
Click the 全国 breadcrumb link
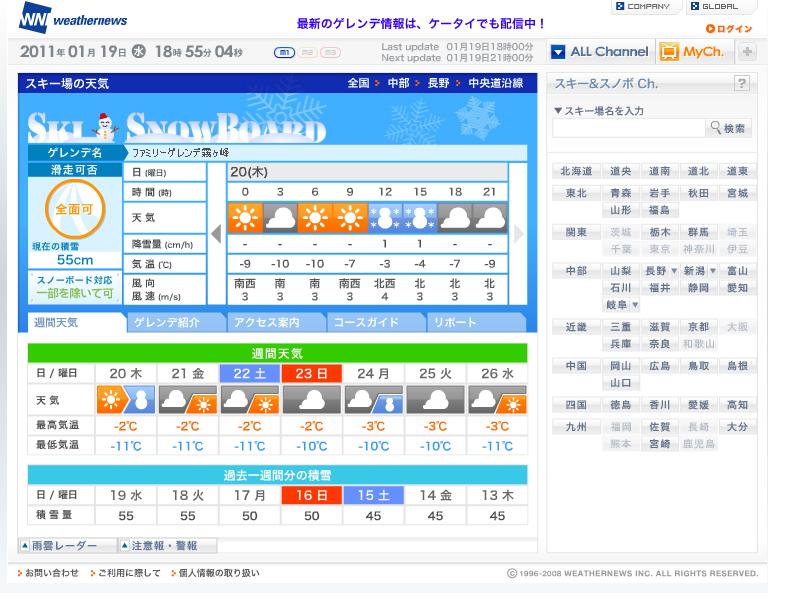(358, 83)
